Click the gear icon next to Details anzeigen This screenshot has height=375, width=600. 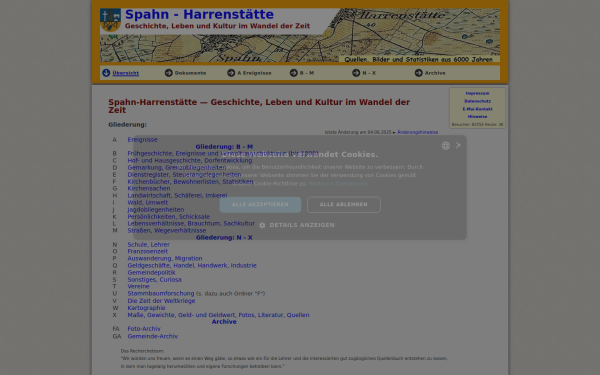[x=262, y=225]
